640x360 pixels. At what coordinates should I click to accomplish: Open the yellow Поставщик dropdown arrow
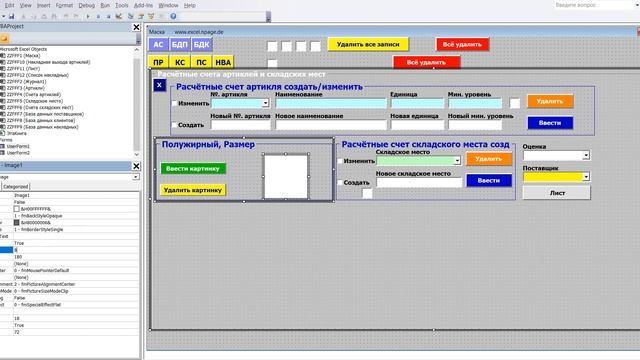tap(586, 177)
